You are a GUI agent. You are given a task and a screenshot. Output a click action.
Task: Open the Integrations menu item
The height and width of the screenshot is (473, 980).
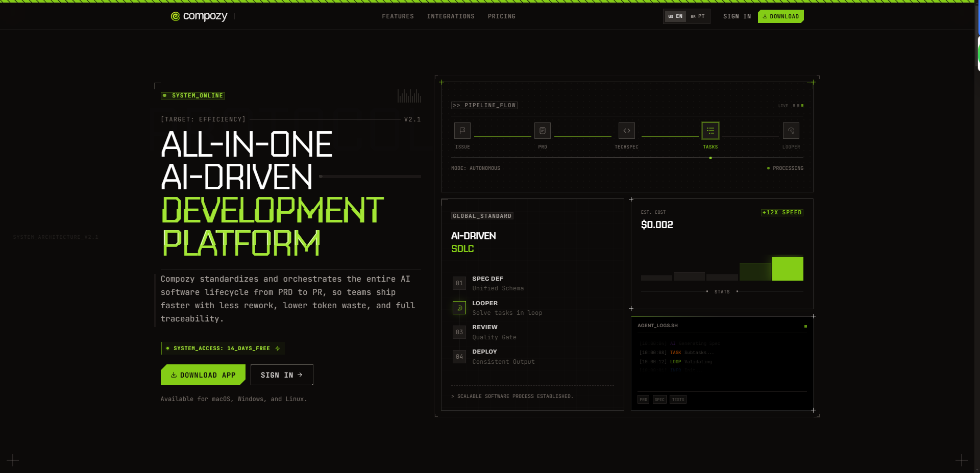coord(451,16)
